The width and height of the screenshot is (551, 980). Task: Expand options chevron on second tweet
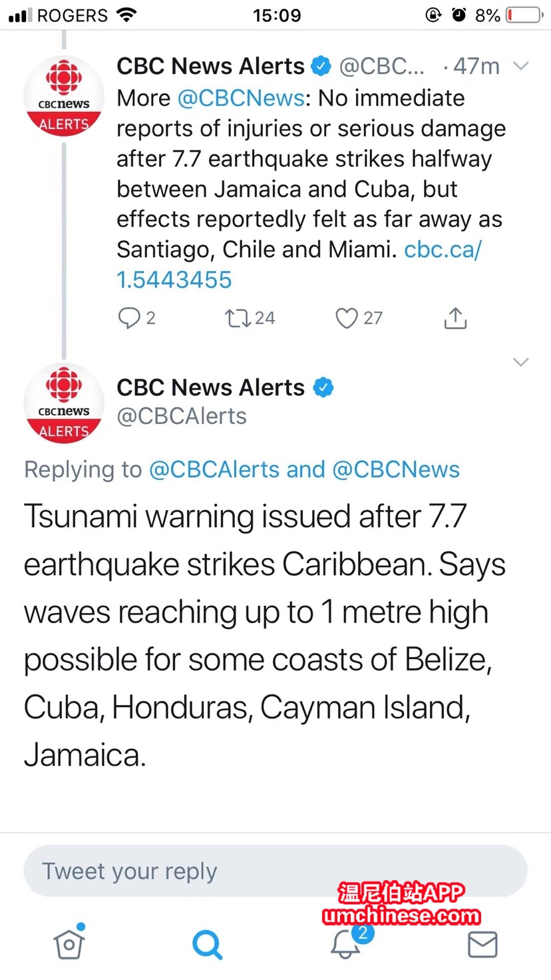click(521, 362)
